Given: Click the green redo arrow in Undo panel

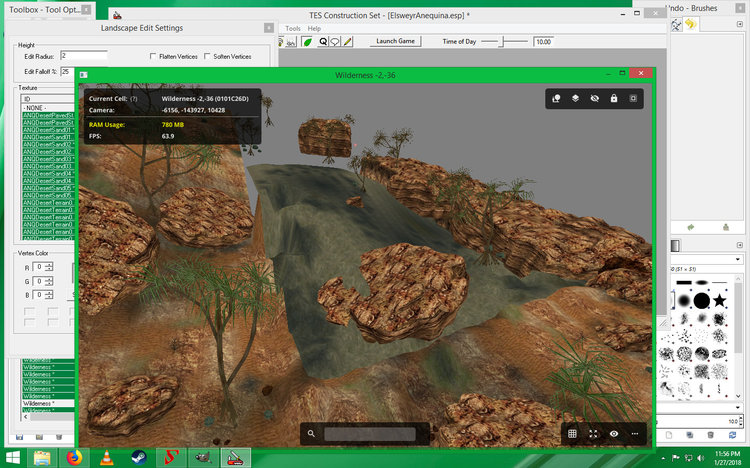Looking at the screenshot, I should (691, 228).
